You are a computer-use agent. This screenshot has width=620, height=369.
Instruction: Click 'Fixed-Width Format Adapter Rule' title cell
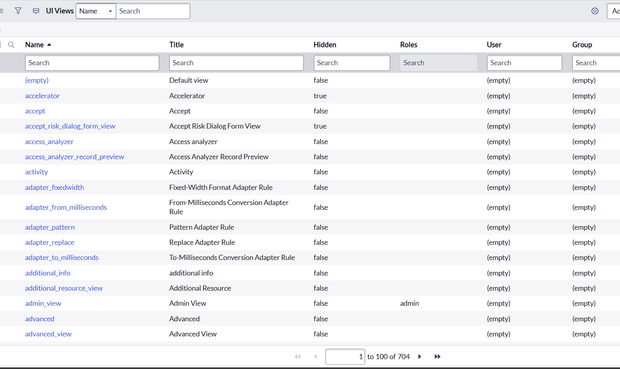(221, 187)
